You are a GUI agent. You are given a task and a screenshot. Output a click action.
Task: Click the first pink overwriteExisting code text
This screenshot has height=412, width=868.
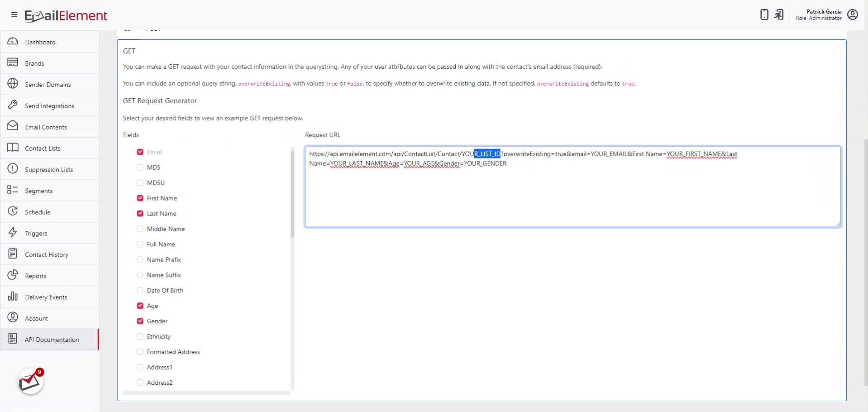[x=264, y=84]
